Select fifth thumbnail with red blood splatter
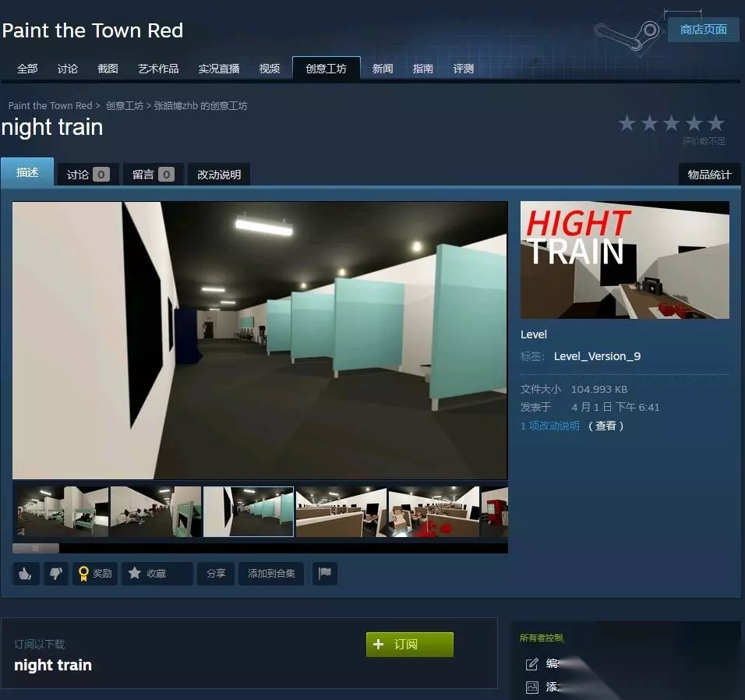Viewport: 745px width, 700px height. (x=434, y=512)
